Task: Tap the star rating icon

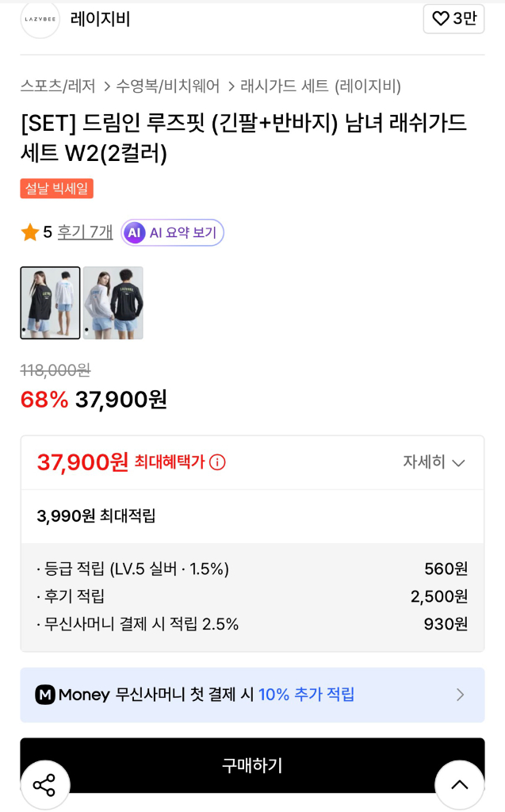Action: [29, 231]
